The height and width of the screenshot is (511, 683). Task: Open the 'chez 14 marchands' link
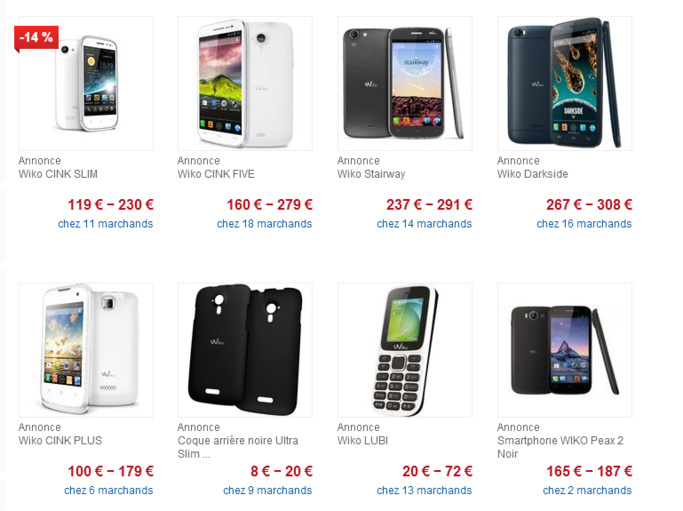[424, 224]
